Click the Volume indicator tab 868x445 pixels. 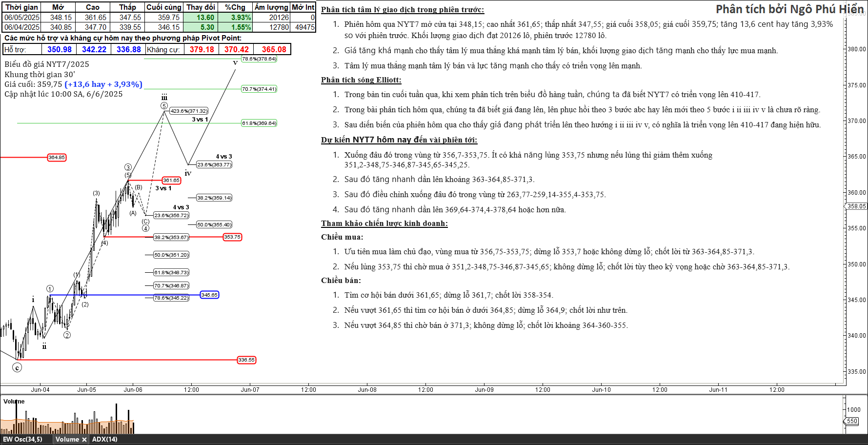pyautogui.click(x=67, y=439)
